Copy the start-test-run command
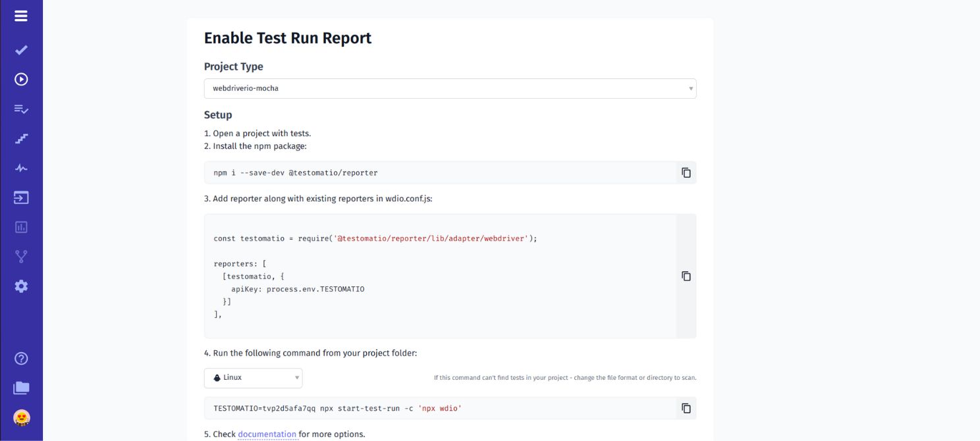This screenshot has height=441, width=980. [686, 408]
